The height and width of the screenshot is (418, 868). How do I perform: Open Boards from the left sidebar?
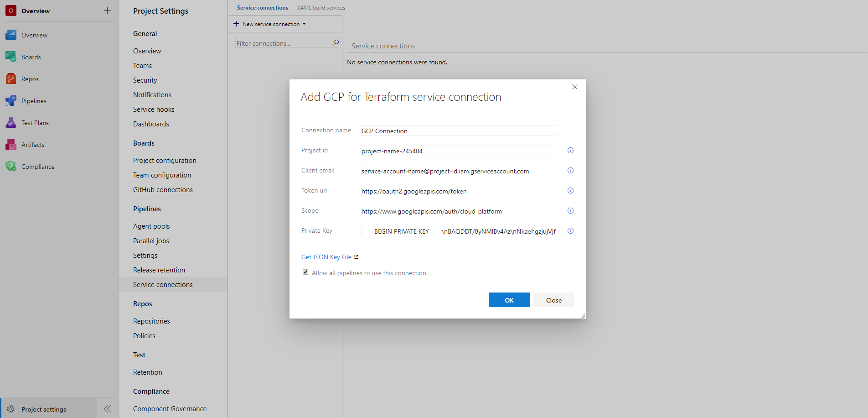coord(31,57)
